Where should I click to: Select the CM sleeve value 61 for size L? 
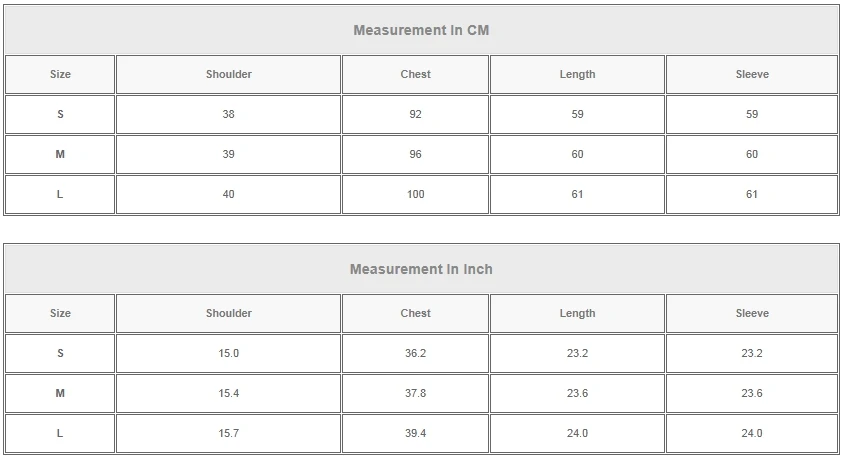pyautogui.click(x=752, y=194)
